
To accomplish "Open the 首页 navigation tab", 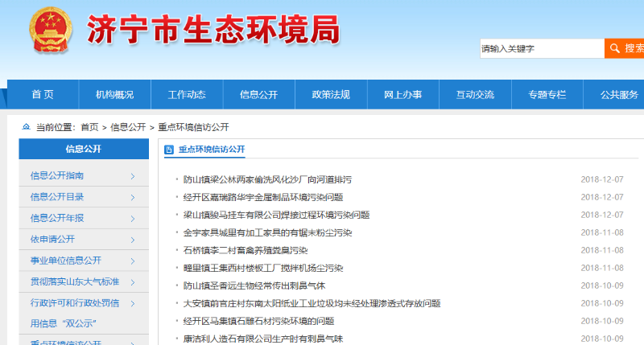I will click(43, 95).
